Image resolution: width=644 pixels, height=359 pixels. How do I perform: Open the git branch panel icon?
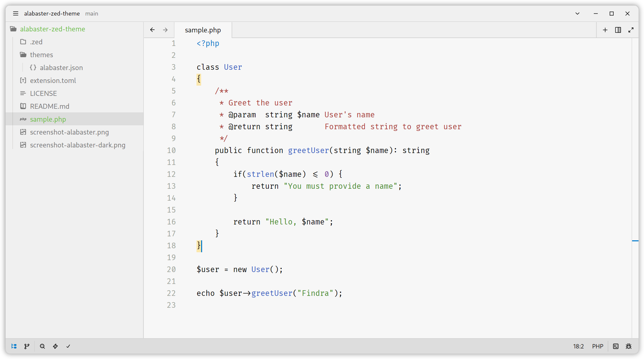(x=27, y=346)
